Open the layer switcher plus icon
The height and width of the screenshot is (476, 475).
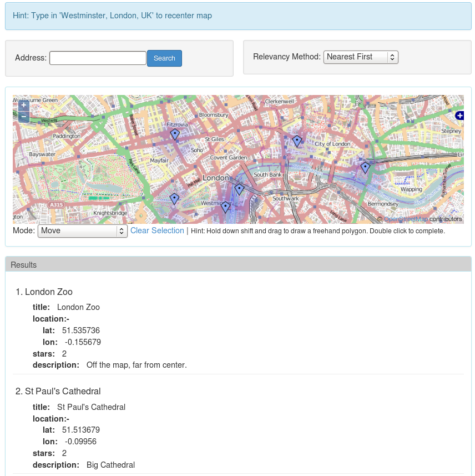(459, 116)
